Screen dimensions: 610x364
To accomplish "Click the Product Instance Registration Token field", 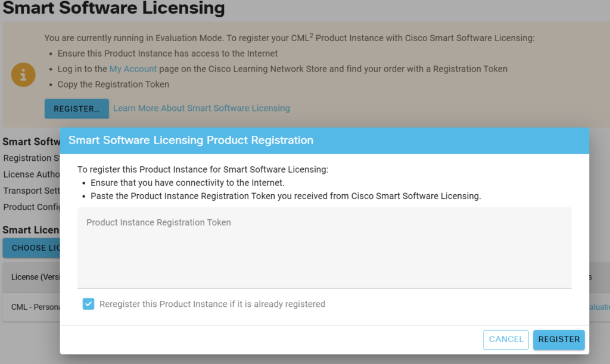I will coord(324,247).
